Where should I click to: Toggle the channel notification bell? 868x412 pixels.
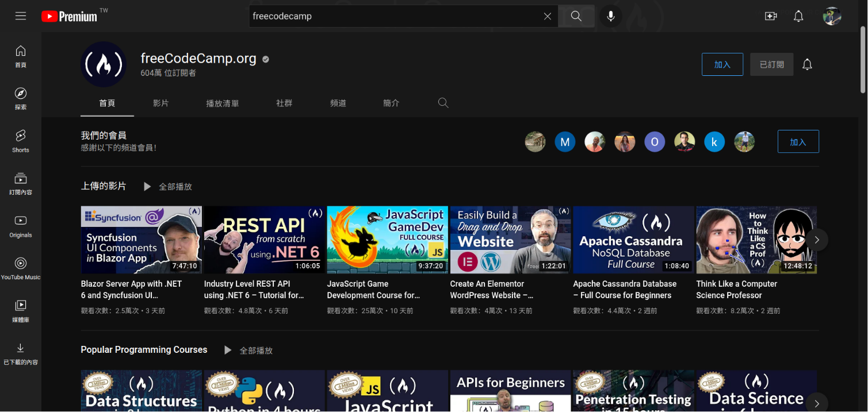tap(807, 64)
